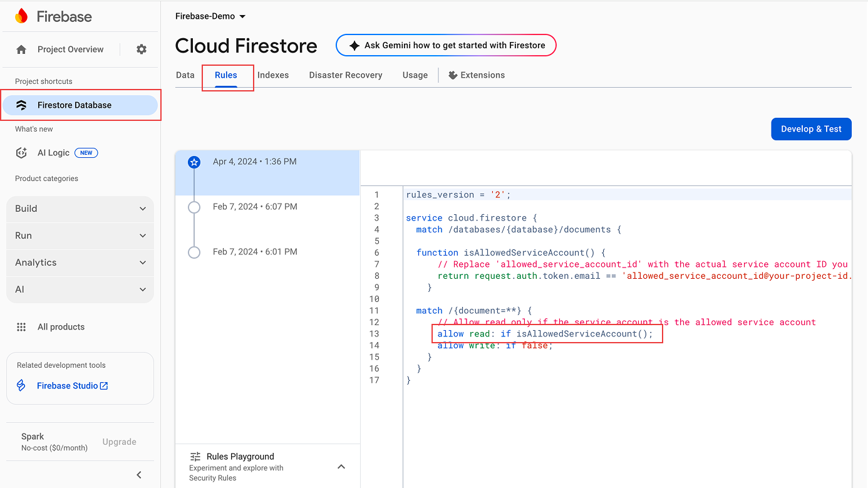Expand the Run category
This screenshot has width=868, height=488.
[x=80, y=236]
